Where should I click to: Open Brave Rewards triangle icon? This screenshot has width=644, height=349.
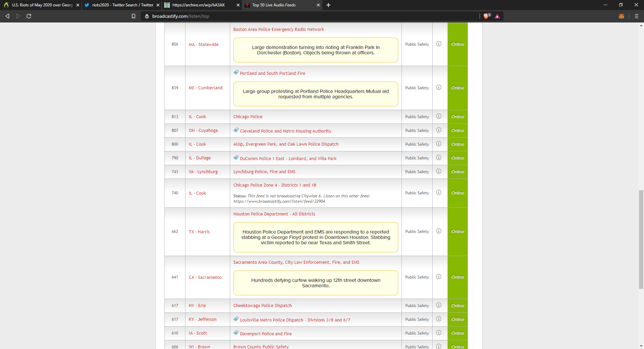[497, 16]
